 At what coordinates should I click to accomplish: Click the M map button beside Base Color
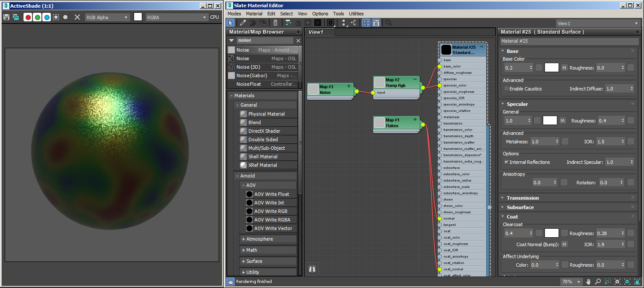coord(564,67)
